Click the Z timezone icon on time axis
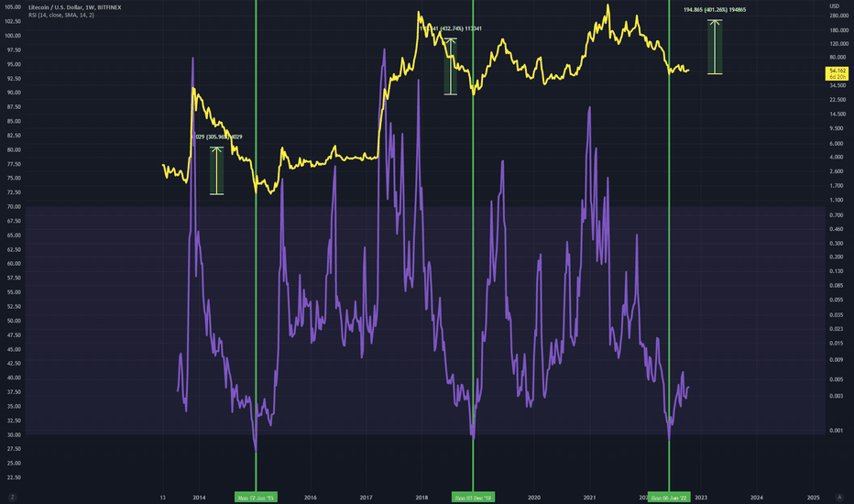This screenshot has width=854, height=504. [12, 498]
